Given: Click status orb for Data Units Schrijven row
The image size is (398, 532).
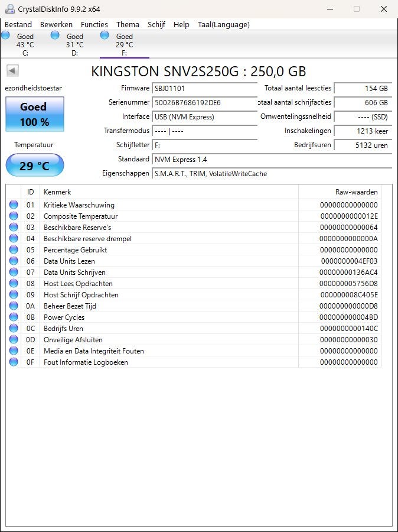Looking at the screenshot, I should [14, 272].
